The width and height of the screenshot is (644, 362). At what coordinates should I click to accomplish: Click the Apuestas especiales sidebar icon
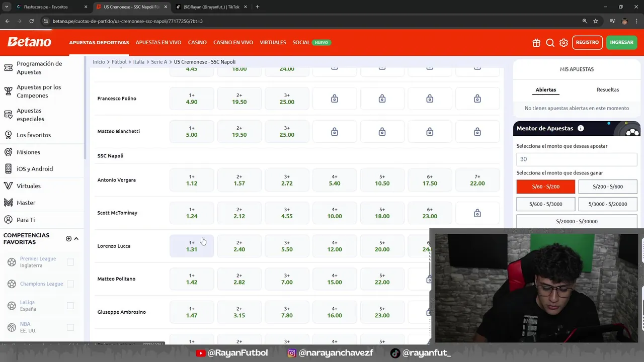click(8, 115)
